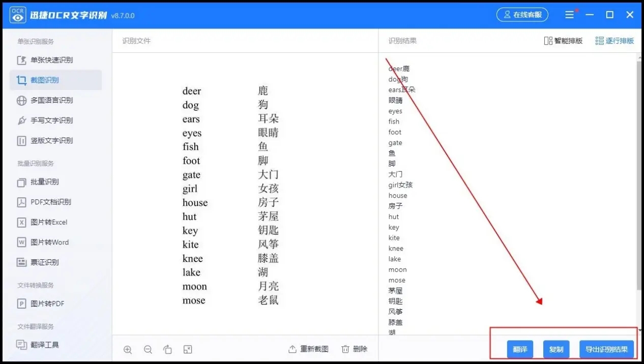This screenshot has height=364, width=644.
Task: Contact 在线客服 online customer service
Action: click(x=522, y=14)
